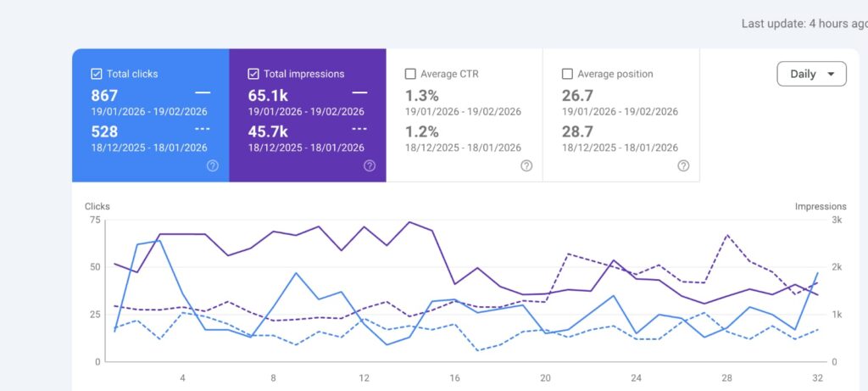Open help icon on Average CTR card
The width and height of the screenshot is (868, 391).
tap(526, 165)
